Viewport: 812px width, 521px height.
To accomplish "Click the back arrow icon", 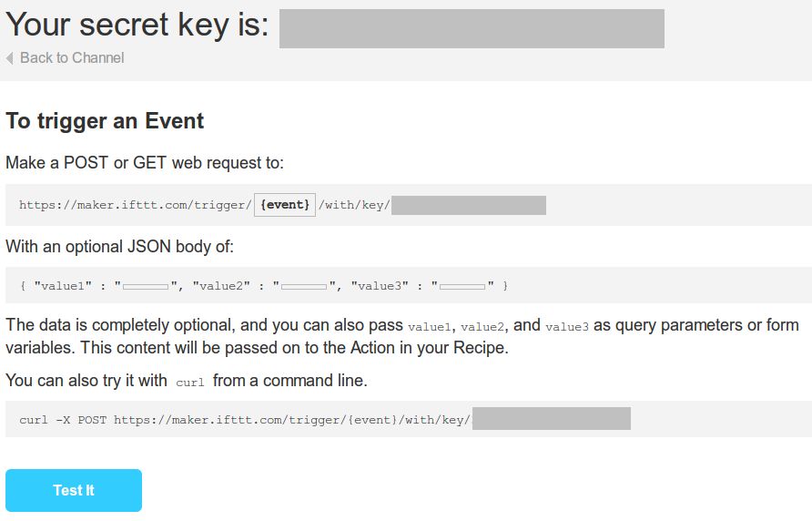I will pos(10,58).
